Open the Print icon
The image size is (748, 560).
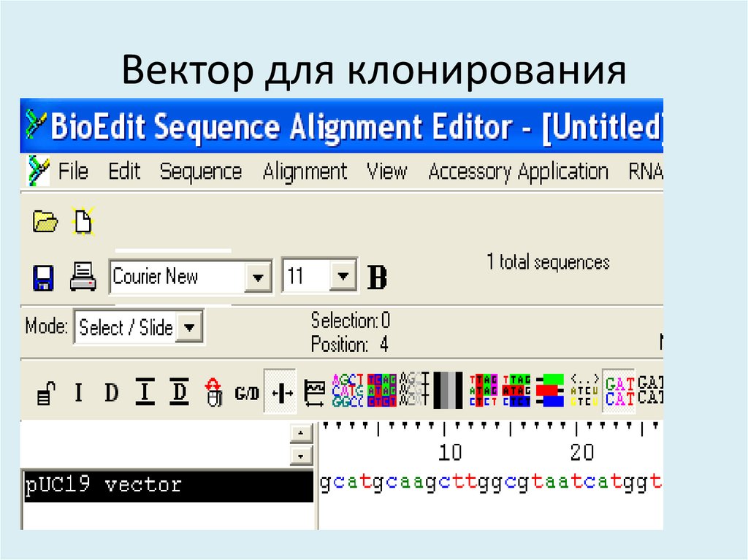(x=83, y=277)
